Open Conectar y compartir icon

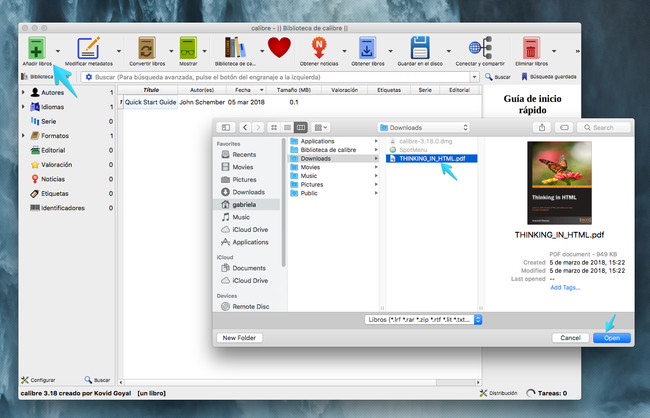[480, 48]
